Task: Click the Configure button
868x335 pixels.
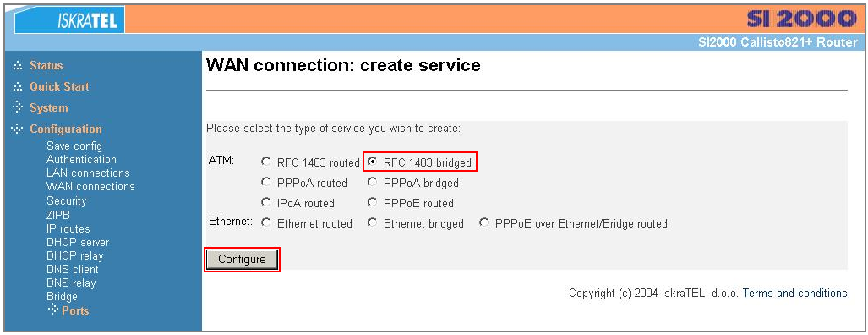Action: click(x=242, y=259)
